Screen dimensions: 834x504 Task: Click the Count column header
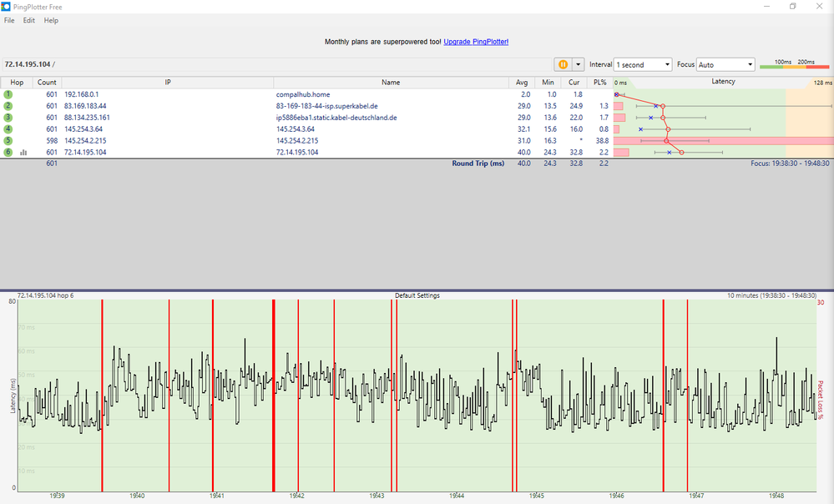(47, 83)
